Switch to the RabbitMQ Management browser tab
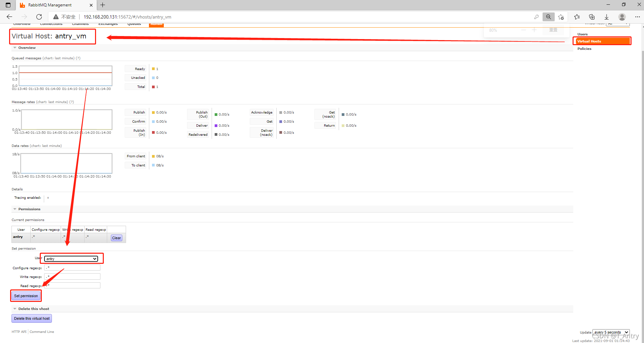644x343 pixels. click(x=56, y=5)
